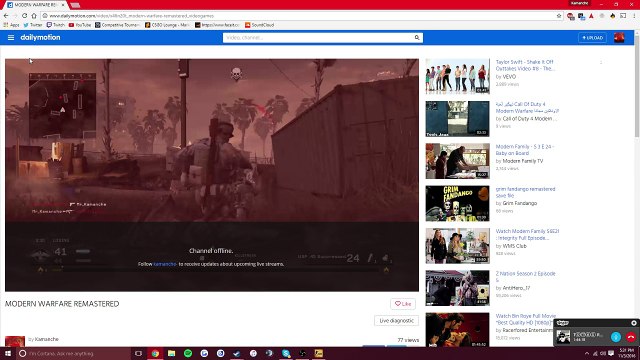
Task: Open Taylor Swift Shake It Off thumbnail
Action: pos(457,76)
